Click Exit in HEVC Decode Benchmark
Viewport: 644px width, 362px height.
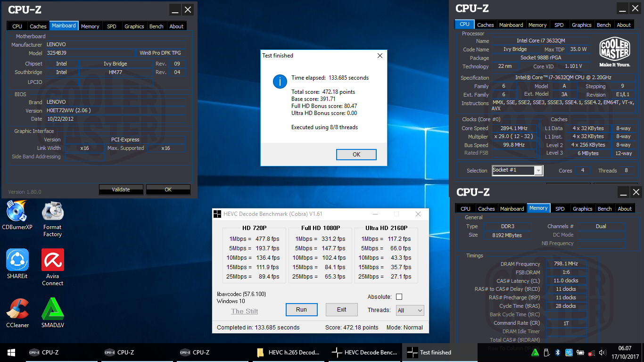(x=342, y=310)
